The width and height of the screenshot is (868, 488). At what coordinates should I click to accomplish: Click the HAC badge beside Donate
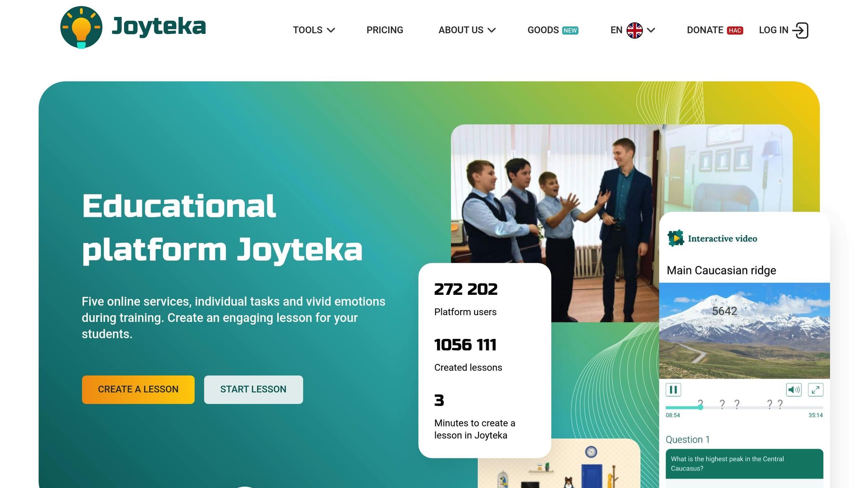735,30
